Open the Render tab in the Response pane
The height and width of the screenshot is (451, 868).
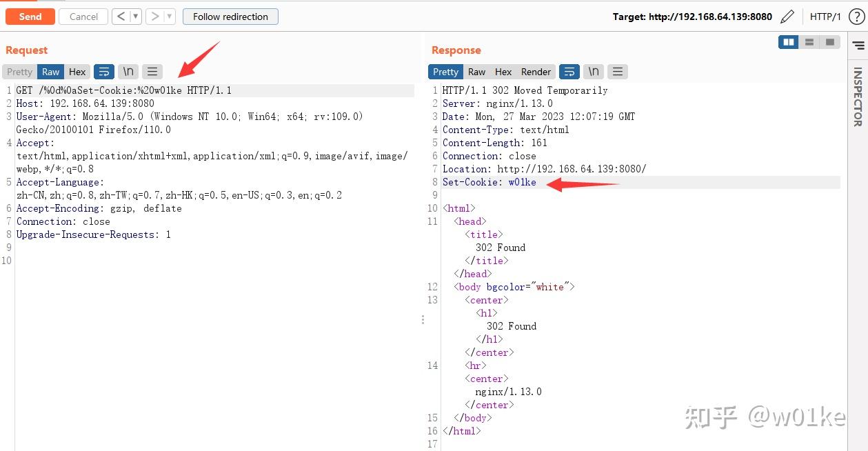(536, 72)
